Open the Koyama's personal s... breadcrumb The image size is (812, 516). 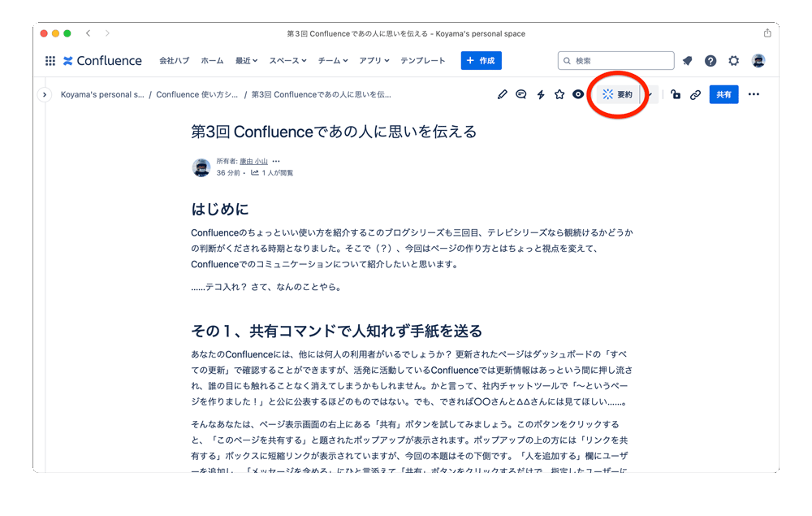tap(102, 95)
